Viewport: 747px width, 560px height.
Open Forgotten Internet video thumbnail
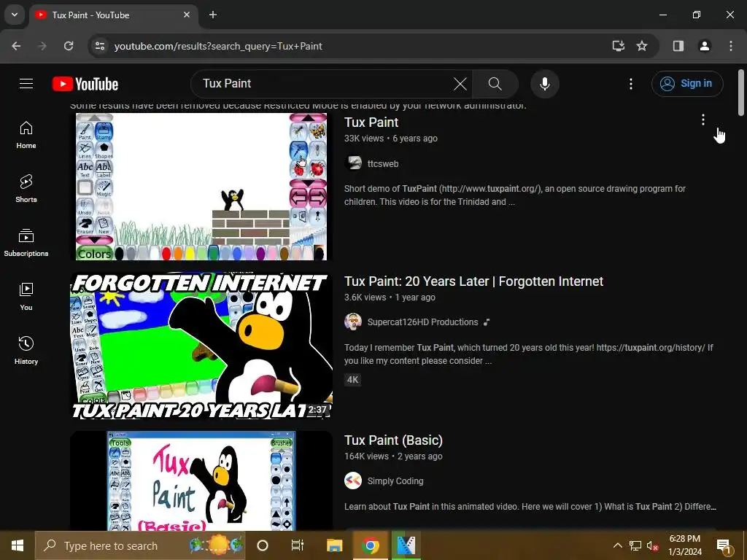(201, 345)
